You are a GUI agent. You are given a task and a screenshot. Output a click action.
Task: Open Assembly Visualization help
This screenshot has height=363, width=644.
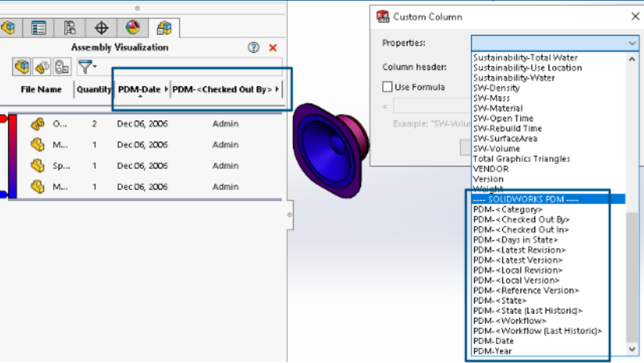coord(254,48)
